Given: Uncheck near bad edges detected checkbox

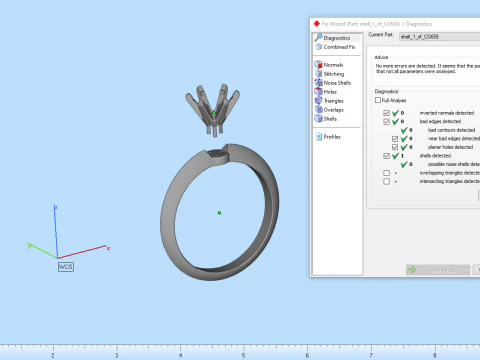Looking at the screenshot, I should 395,139.
